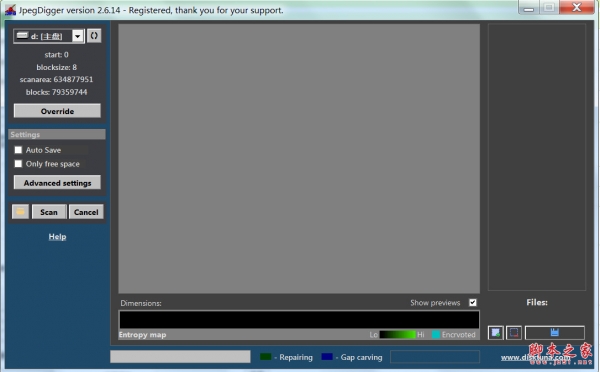This screenshot has height=372, width=600.
Task: Click the black entropy map strip
Action: [299, 319]
